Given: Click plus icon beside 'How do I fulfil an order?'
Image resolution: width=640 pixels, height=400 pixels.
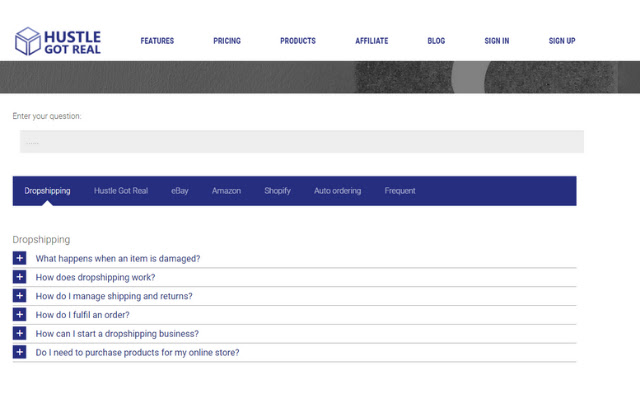Looking at the screenshot, I should pos(20,315).
